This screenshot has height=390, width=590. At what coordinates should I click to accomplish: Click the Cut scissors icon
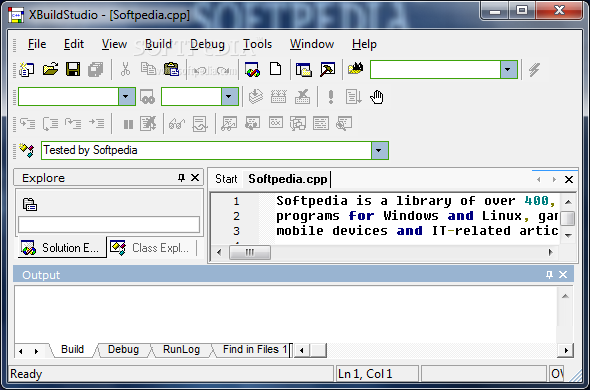(125, 70)
